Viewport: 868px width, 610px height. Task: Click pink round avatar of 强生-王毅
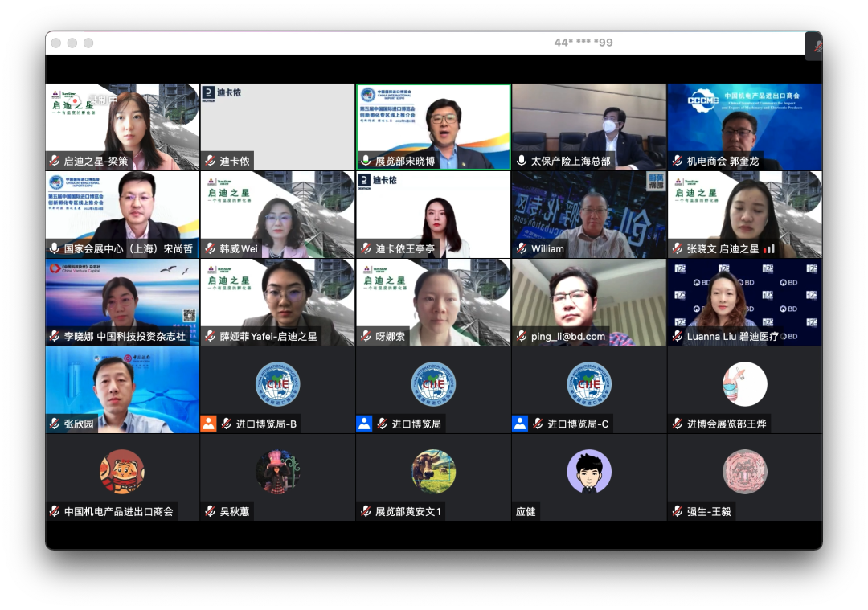click(744, 472)
